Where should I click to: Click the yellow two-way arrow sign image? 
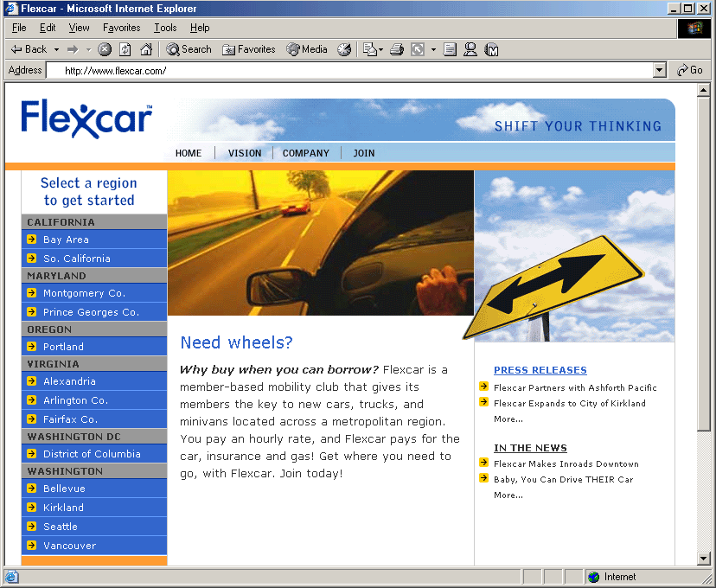[x=555, y=288]
